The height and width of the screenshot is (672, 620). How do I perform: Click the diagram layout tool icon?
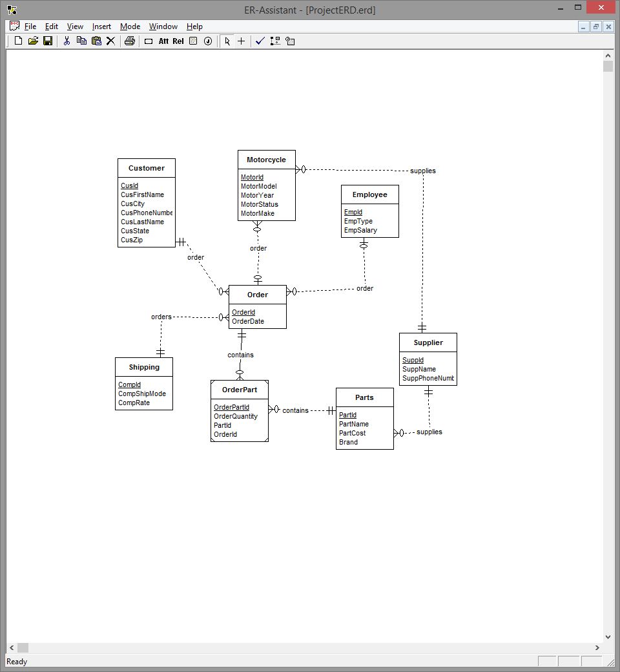tap(275, 41)
